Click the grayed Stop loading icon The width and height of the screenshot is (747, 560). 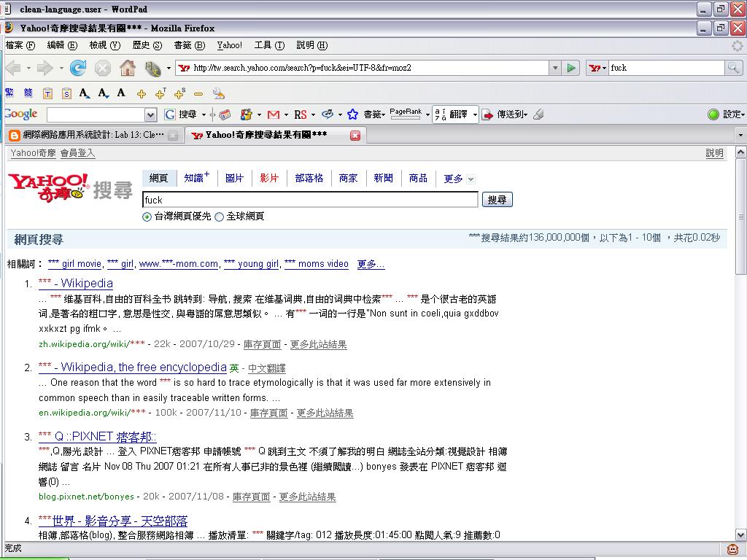pos(102,68)
